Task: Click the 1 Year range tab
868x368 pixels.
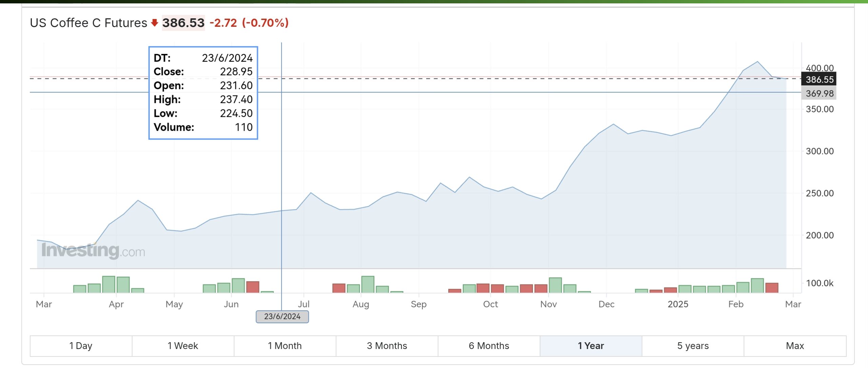Action: 591,346
